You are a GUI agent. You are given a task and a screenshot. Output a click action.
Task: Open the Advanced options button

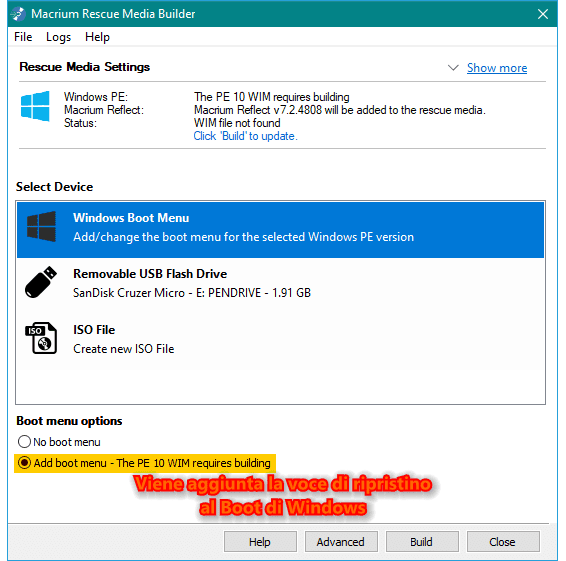(341, 542)
